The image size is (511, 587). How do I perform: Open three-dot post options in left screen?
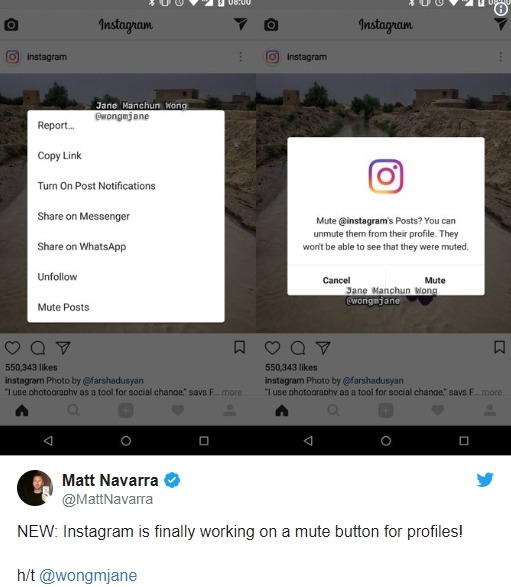tap(241, 57)
